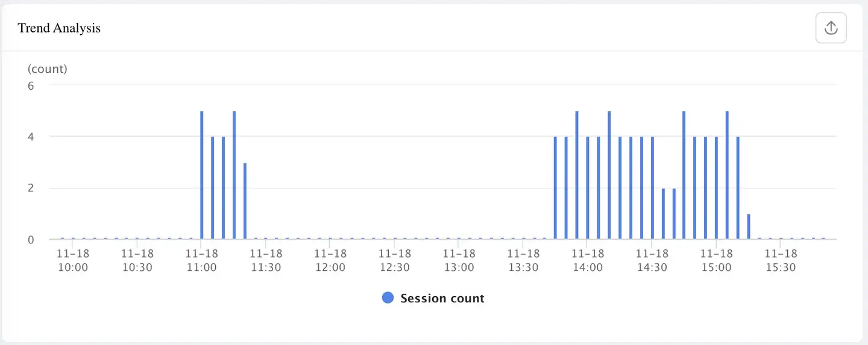The height and width of the screenshot is (345, 868).
Task: Click the first of two value-2 bars
Action: coord(663,214)
